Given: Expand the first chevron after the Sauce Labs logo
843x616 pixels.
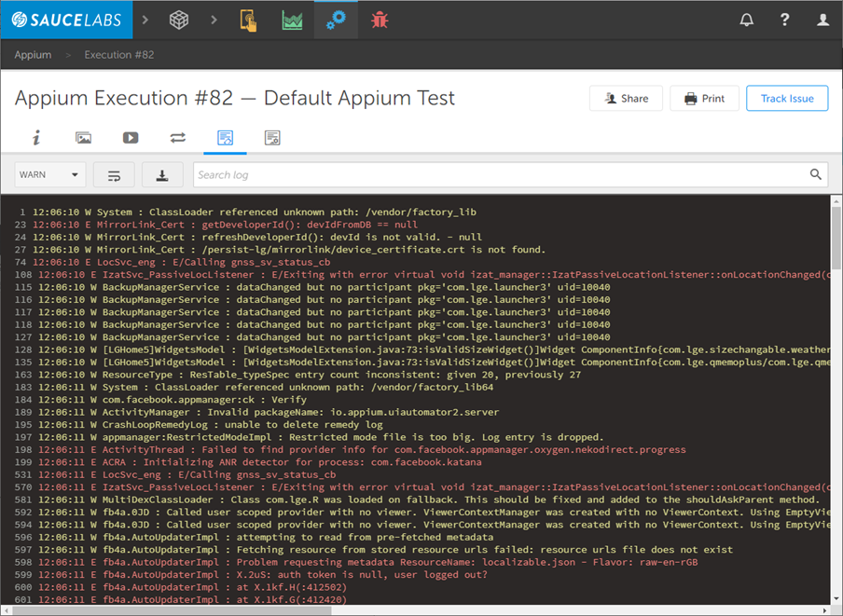Looking at the screenshot, I should point(145,20).
